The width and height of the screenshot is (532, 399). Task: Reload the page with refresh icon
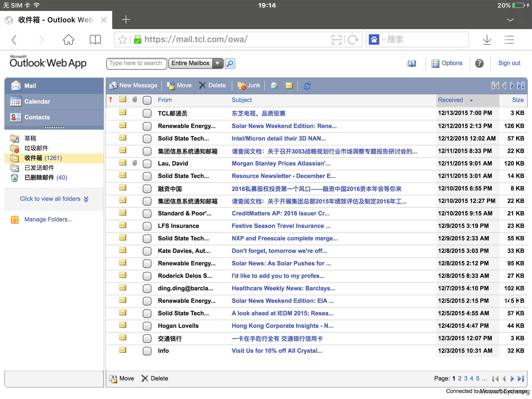click(x=353, y=40)
